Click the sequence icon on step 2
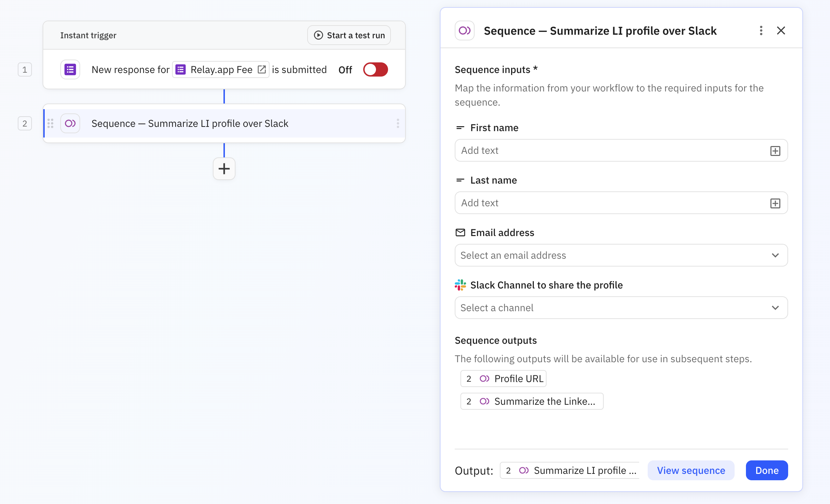 coord(70,123)
